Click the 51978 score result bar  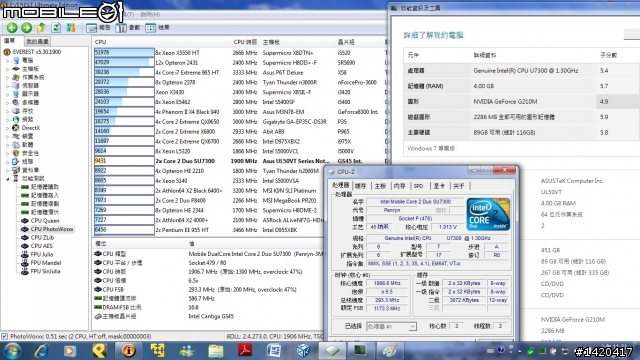[124, 52]
